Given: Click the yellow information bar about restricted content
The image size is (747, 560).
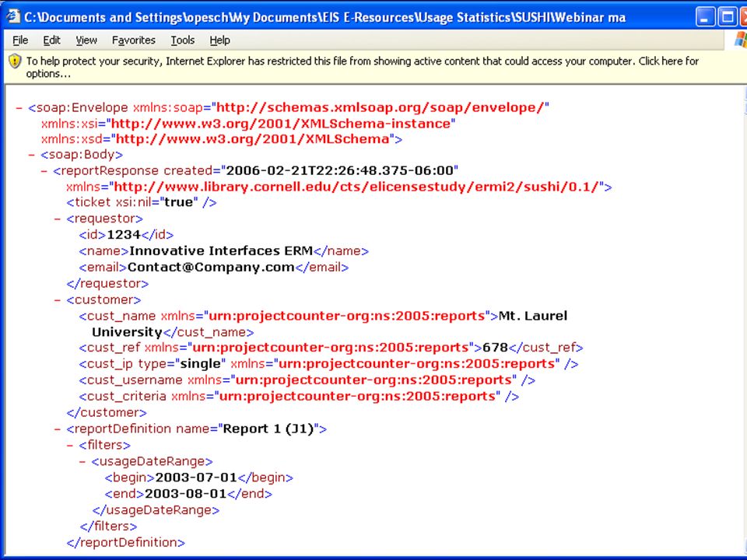Looking at the screenshot, I should click(x=373, y=67).
